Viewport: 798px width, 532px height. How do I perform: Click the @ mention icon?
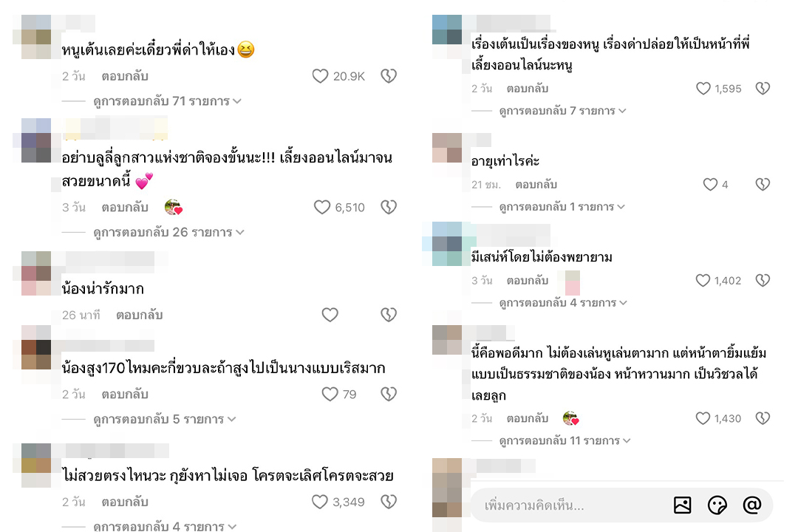(x=751, y=505)
